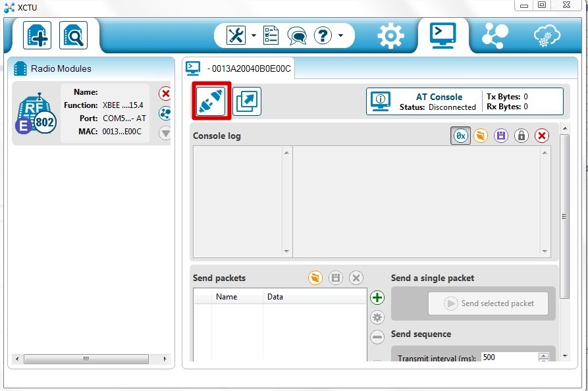The width and height of the screenshot is (588, 391).
Task: Discover remote nodes for the COM5 module
Action: [165, 113]
